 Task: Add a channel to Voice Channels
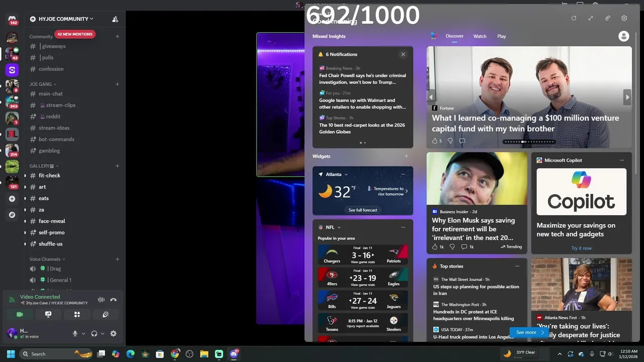117,259
